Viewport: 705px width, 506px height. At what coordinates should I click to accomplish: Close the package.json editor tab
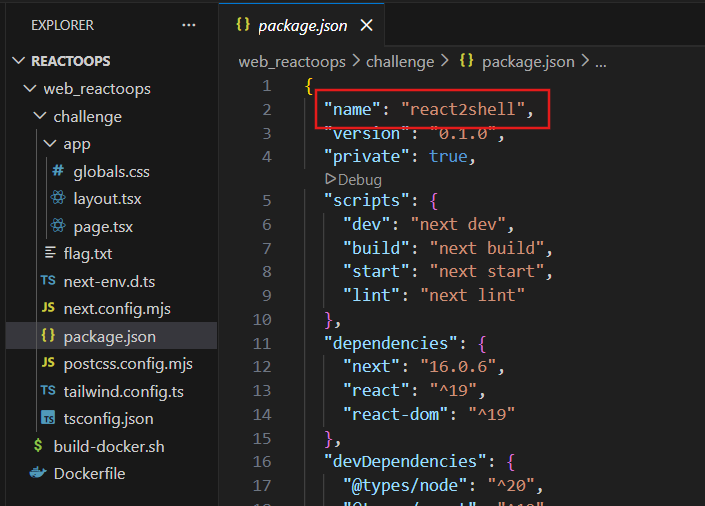point(366,26)
